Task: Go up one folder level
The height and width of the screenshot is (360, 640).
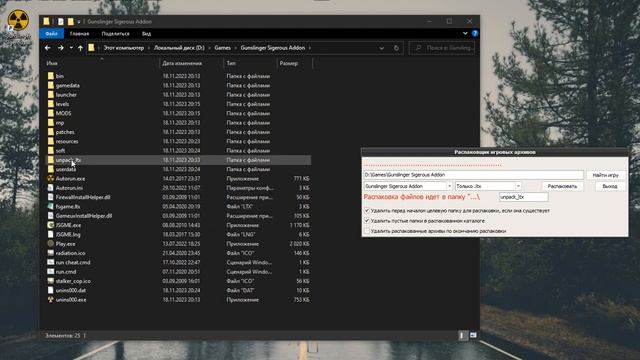Action: point(80,48)
